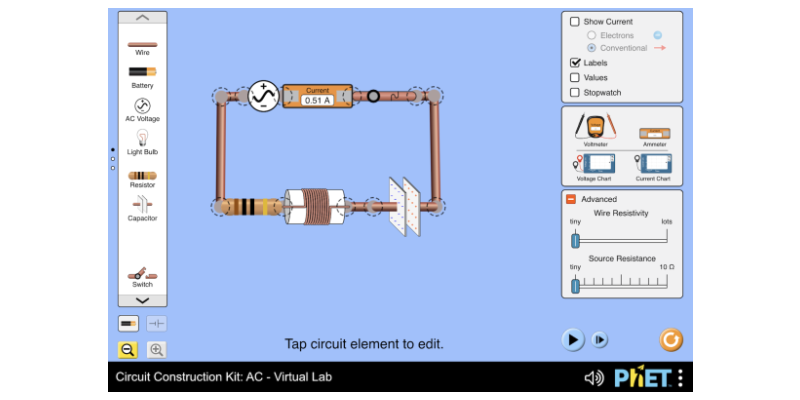This screenshot has width=800, height=400.
Task: Click the zoom out magnifier button
Action: click(x=128, y=349)
